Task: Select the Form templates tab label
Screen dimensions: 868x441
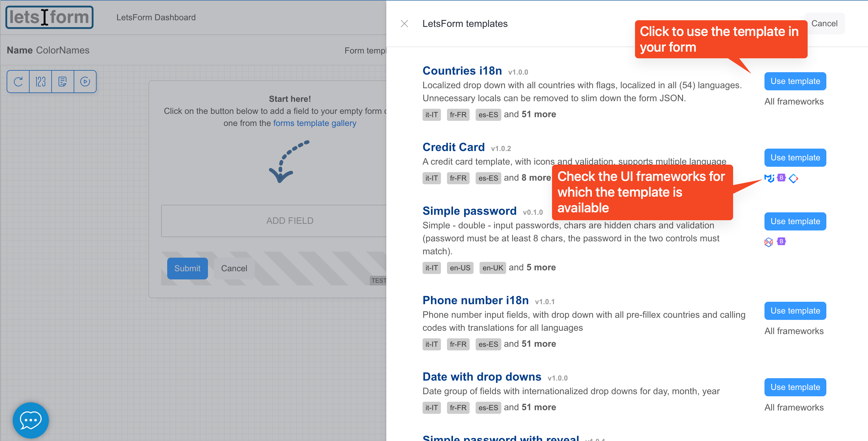Action: [x=366, y=50]
